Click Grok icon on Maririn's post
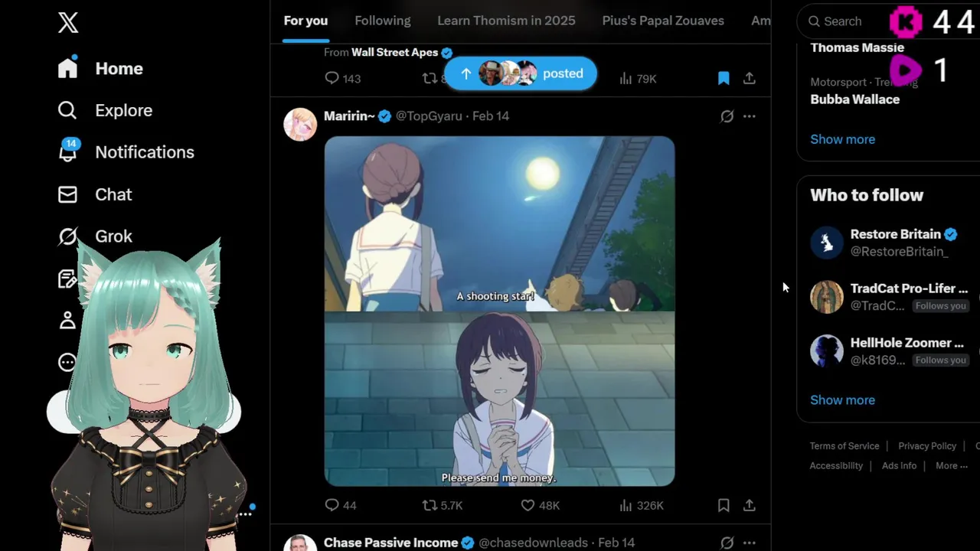 click(x=727, y=116)
